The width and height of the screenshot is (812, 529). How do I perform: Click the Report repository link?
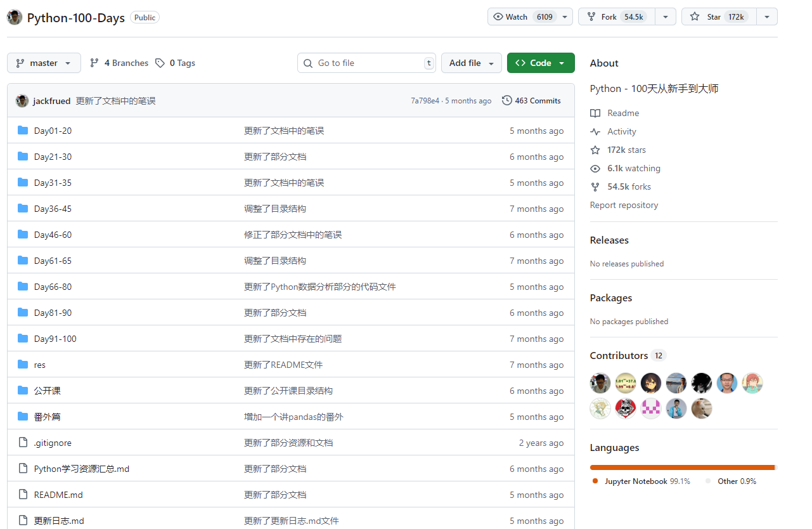click(624, 205)
